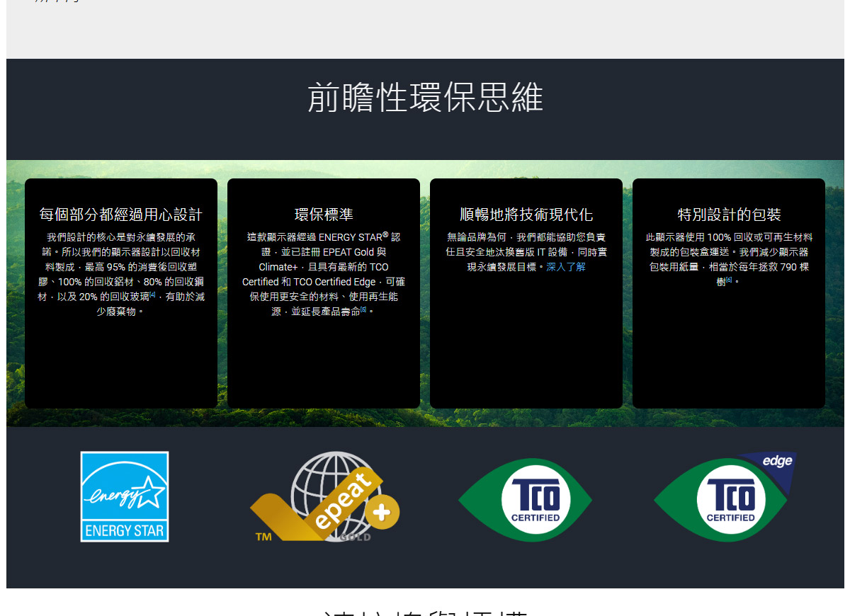Open footnote [4] after 回收玻璃
This screenshot has width=850, height=616.
pos(152,295)
